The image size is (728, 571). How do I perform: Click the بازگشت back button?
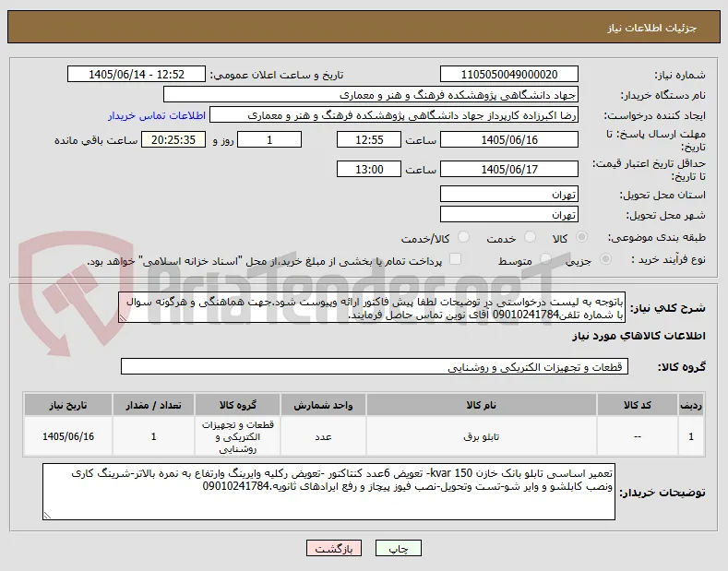(334, 549)
